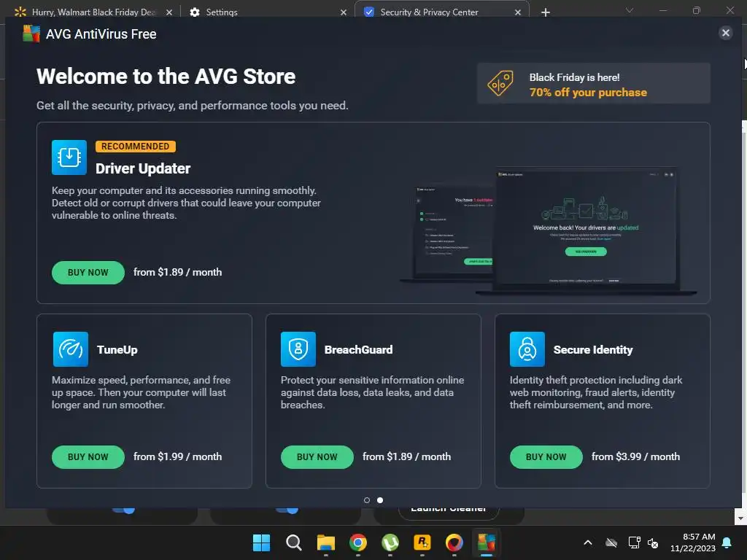Open network status tray icon
Viewport: 747px width, 560px height.
(634, 542)
